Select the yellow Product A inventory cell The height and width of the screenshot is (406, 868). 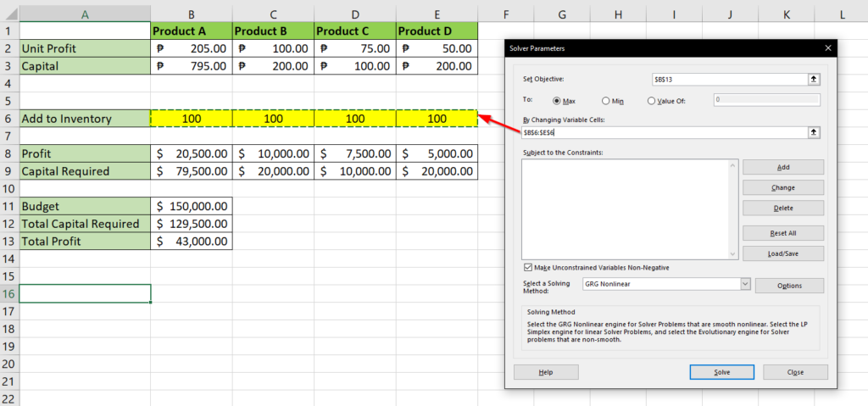point(192,119)
